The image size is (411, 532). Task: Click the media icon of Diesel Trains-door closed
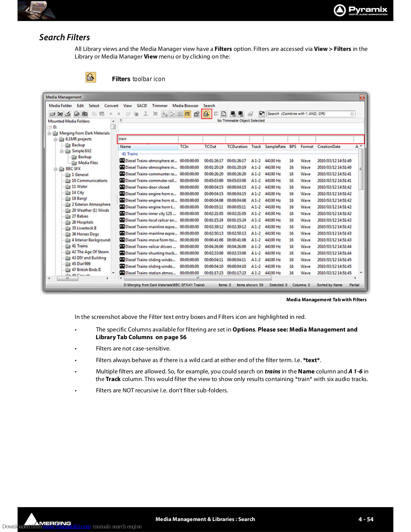pos(122,187)
